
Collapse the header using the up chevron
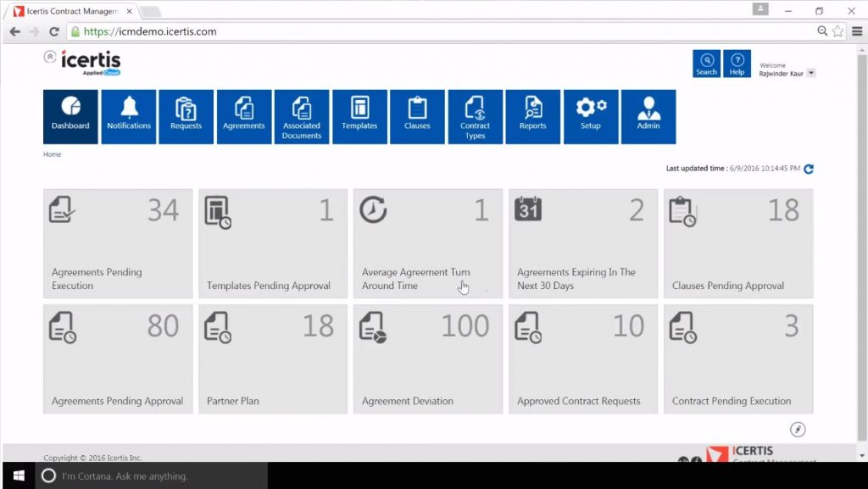point(50,57)
